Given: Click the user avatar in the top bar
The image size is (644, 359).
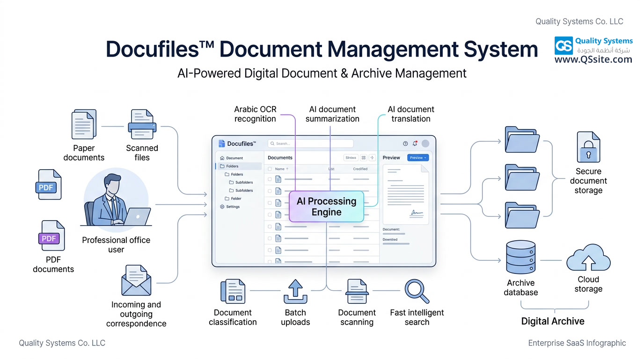Looking at the screenshot, I should click(x=425, y=144).
